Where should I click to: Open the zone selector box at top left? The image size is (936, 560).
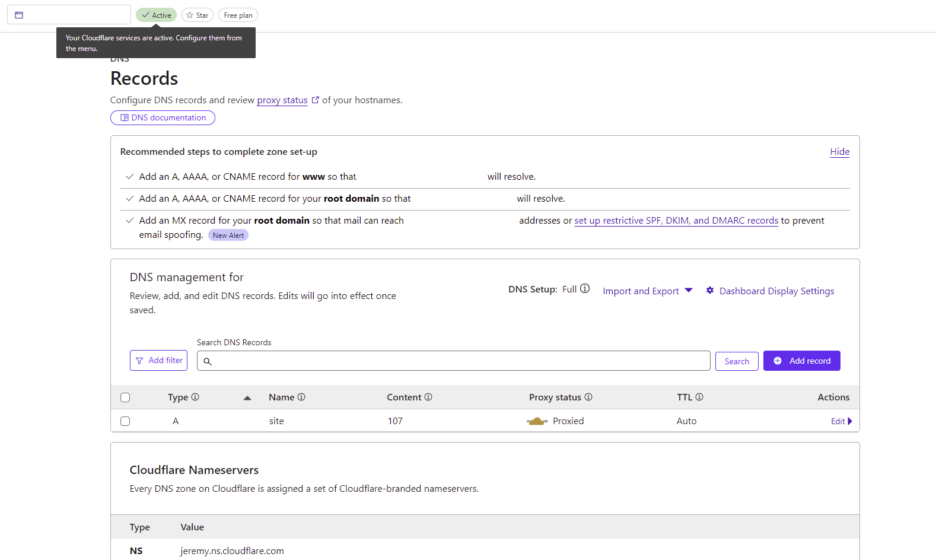69,15
